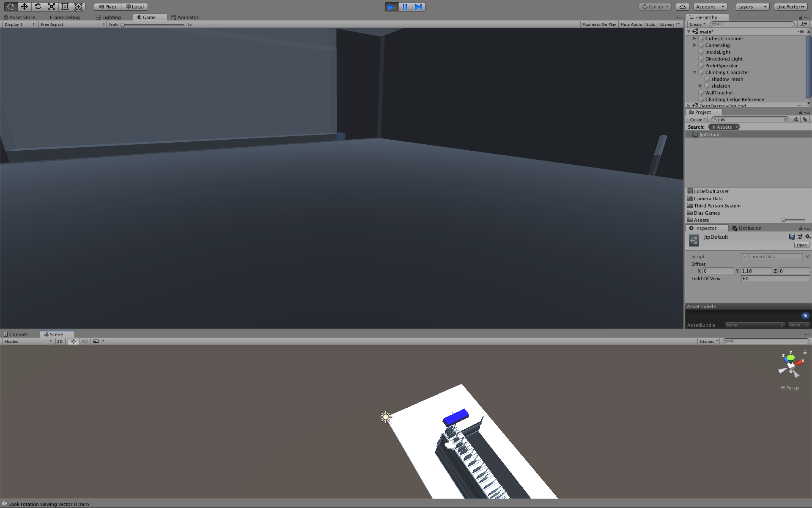The width and height of the screenshot is (812, 508).
Task: Open the Live Perform layout dropdown
Action: tap(790, 7)
